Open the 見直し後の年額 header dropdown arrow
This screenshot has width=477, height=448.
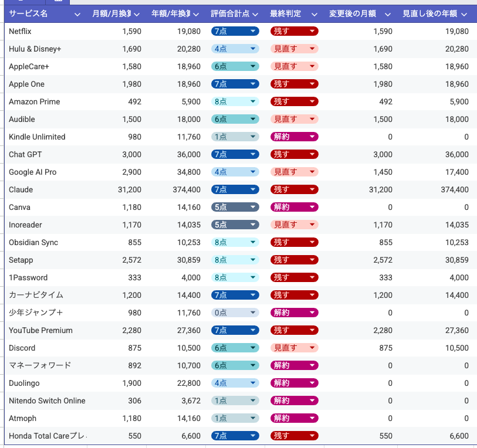[x=464, y=14]
